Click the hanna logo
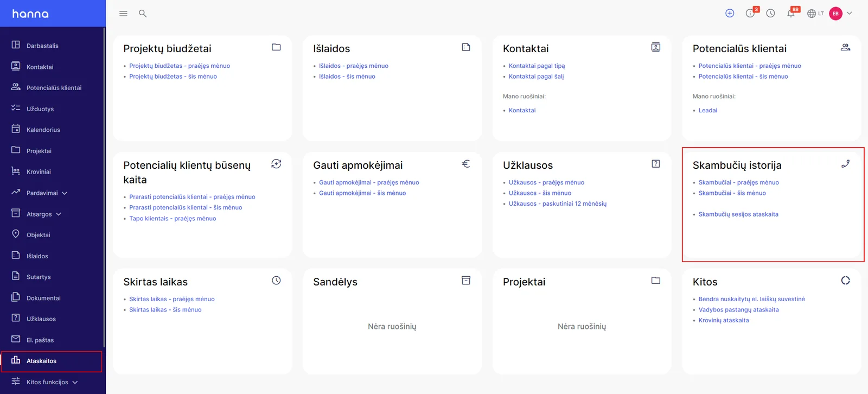This screenshot has height=394, width=868. pos(30,14)
